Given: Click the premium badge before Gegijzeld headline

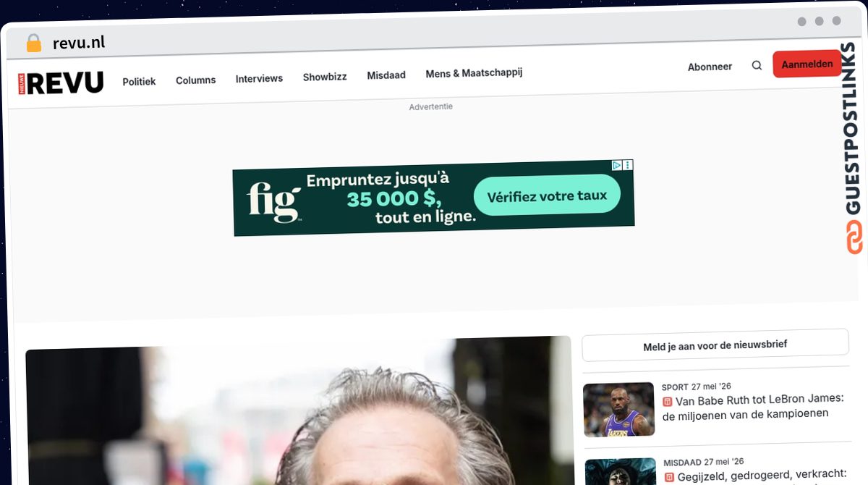Looking at the screenshot, I should click(668, 477).
